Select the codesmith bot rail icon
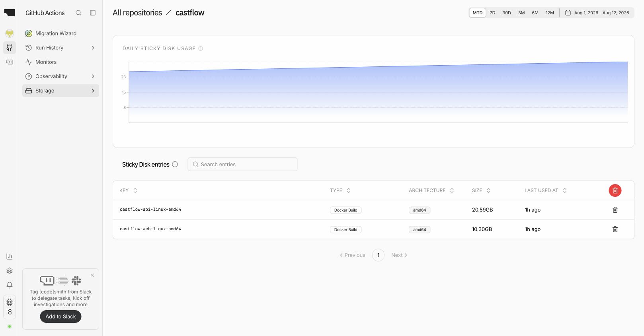Screen dimensions: 644x336 10,62
